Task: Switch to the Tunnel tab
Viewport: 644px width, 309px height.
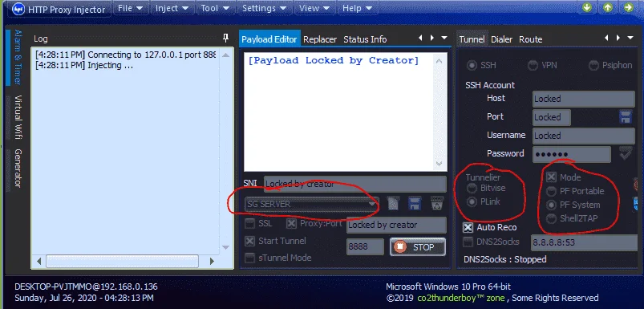Action: (x=472, y=39)
